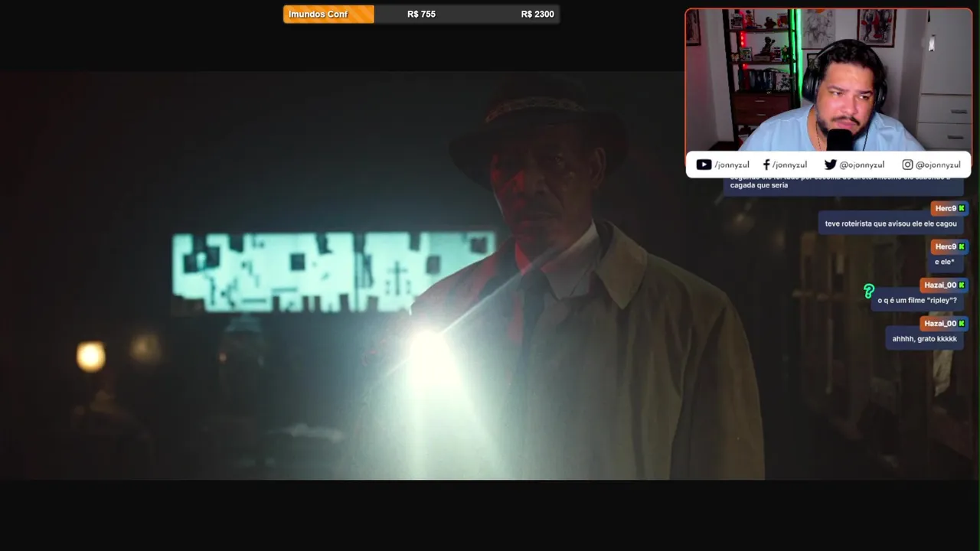This screenshot has height=551, width=980.
Task: Click the green question mark icon in chat
Action: (868, 291)
